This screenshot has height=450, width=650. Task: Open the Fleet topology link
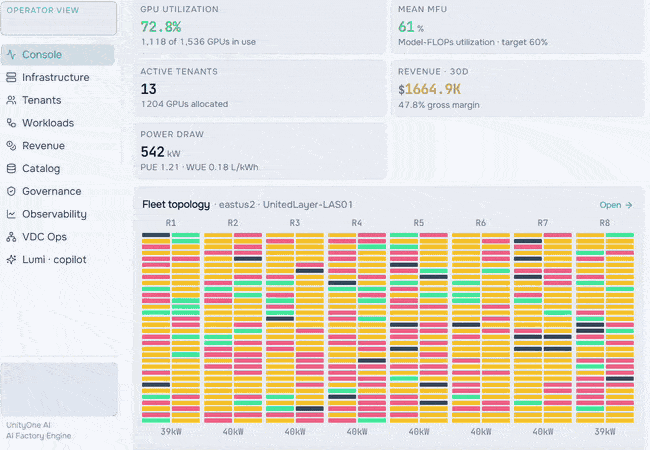click(x=616, y=205)
